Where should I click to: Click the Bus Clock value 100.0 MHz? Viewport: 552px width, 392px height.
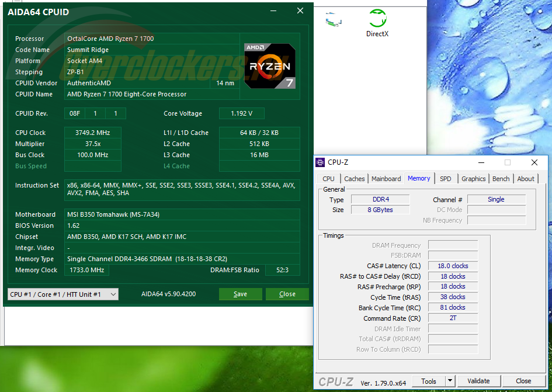pyautogui.click(x=93, y=155)
